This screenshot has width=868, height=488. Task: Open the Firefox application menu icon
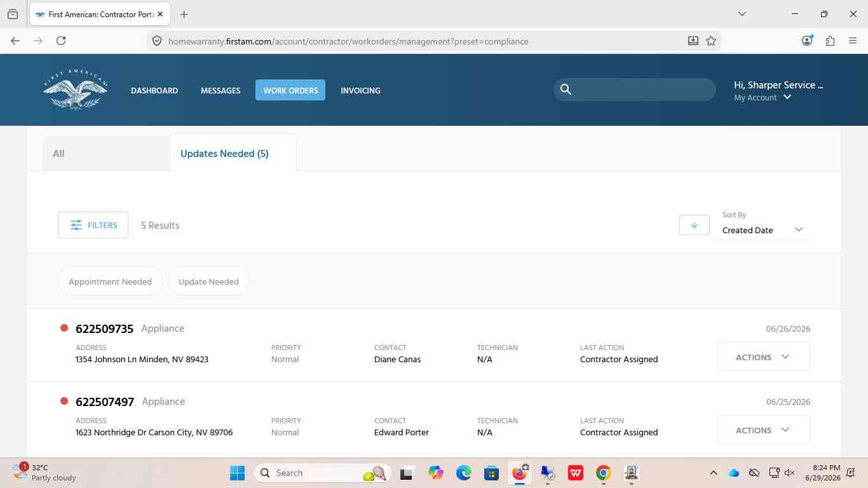click(853, 41)
